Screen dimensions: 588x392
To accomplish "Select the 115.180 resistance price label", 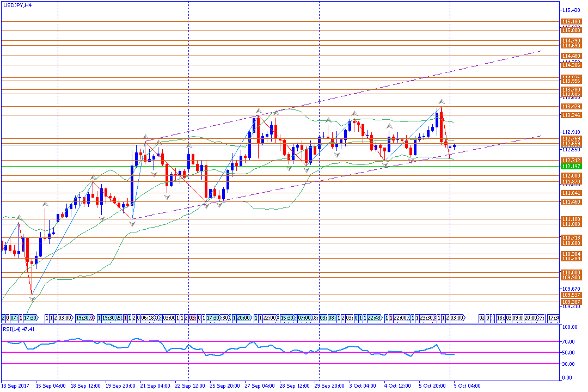I will point(571,22).
